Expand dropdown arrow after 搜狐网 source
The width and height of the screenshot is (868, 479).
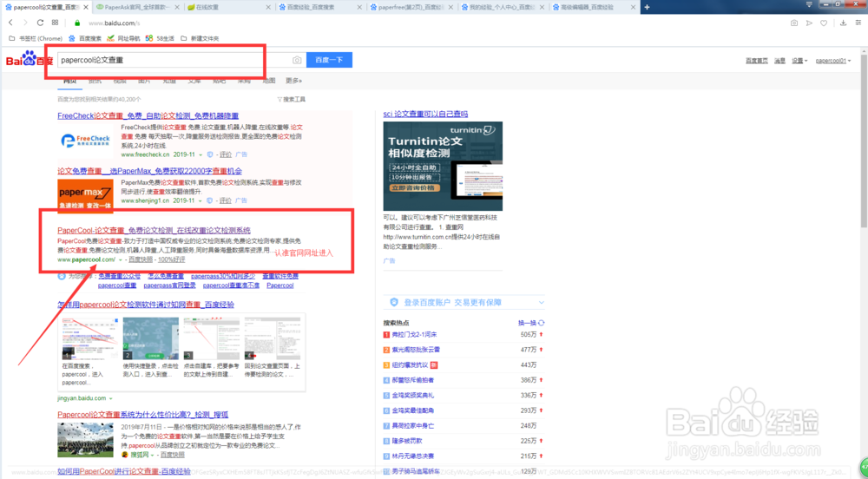(152, 456)
